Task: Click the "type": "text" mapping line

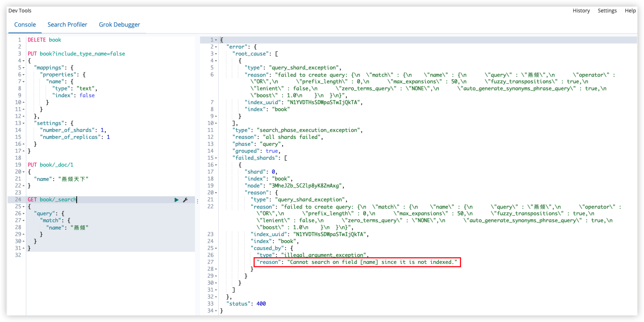Action: pos(75,88)
